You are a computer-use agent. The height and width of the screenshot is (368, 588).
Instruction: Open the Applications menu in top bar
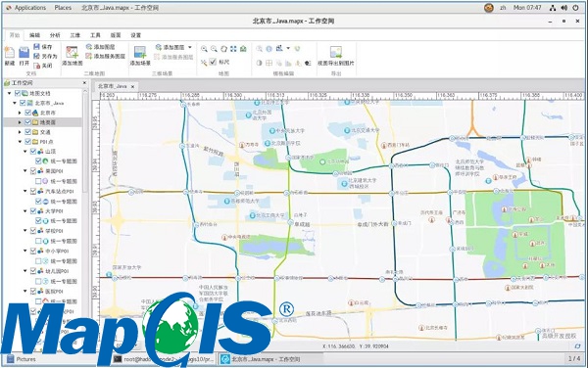click(x=25, y=8)
